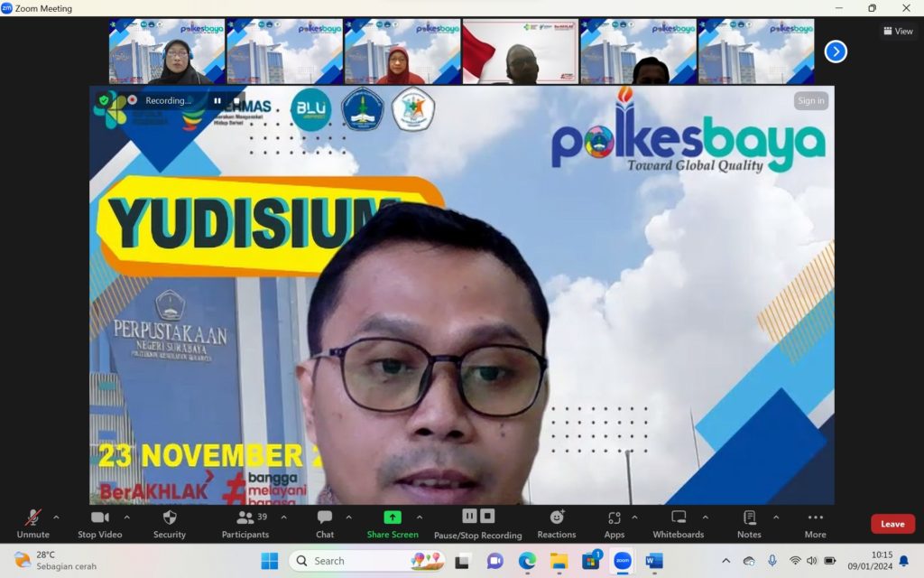This screenshot has width=924, height=578.
Task: Open Whiteboards from the meeting toolbar
Action: 679,524
